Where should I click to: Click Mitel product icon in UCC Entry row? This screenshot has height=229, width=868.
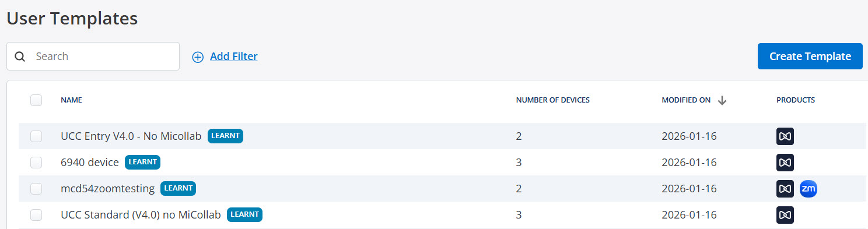pyautogui.click(x=785, y=136)
